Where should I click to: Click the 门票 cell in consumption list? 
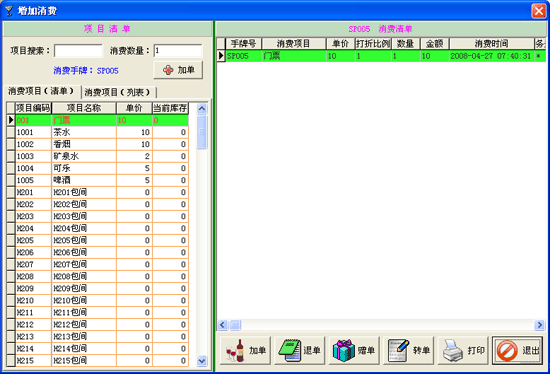pyautogui.click(x=294, y=56)
